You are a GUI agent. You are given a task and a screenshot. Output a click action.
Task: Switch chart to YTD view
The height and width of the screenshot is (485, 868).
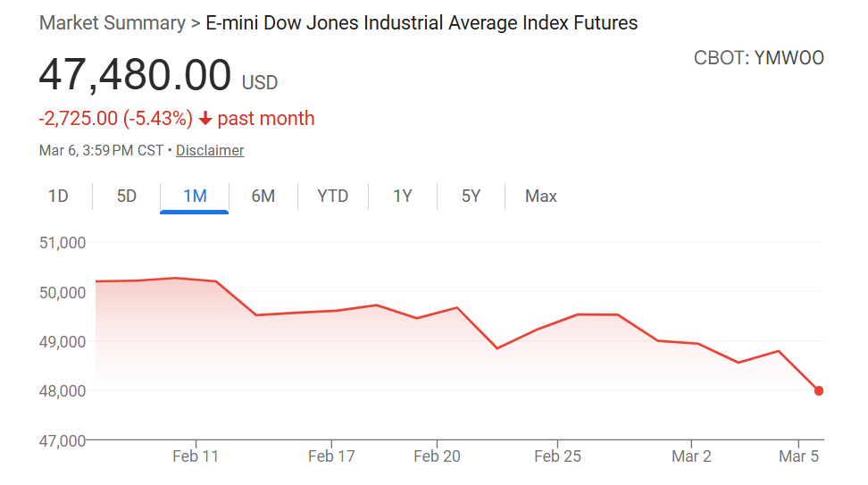click(332, 197)
